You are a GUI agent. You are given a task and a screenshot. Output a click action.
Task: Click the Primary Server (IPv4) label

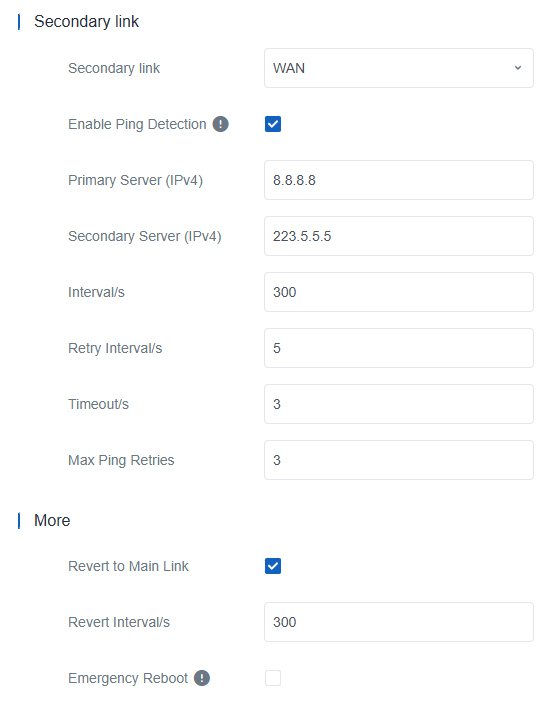point(135,180)
